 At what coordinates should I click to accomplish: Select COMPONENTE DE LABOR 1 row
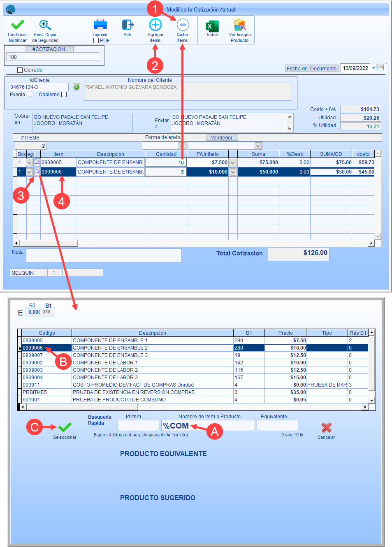[195, 363]
